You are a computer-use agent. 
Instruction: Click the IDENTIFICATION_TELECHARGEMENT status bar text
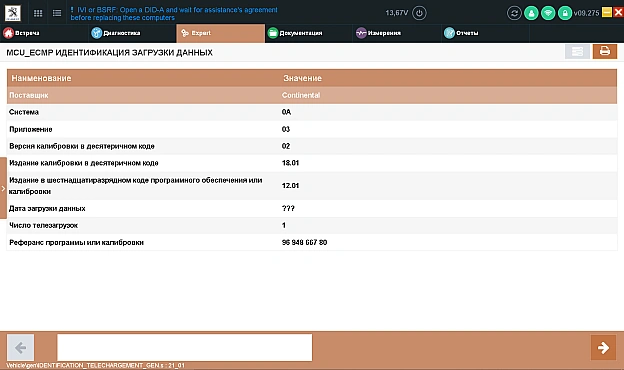point(96,365)
